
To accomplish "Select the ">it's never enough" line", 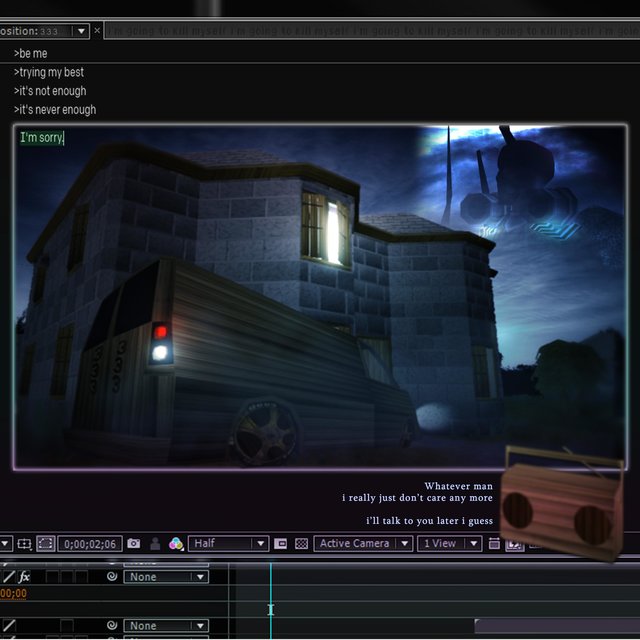I will coord(55,110).
